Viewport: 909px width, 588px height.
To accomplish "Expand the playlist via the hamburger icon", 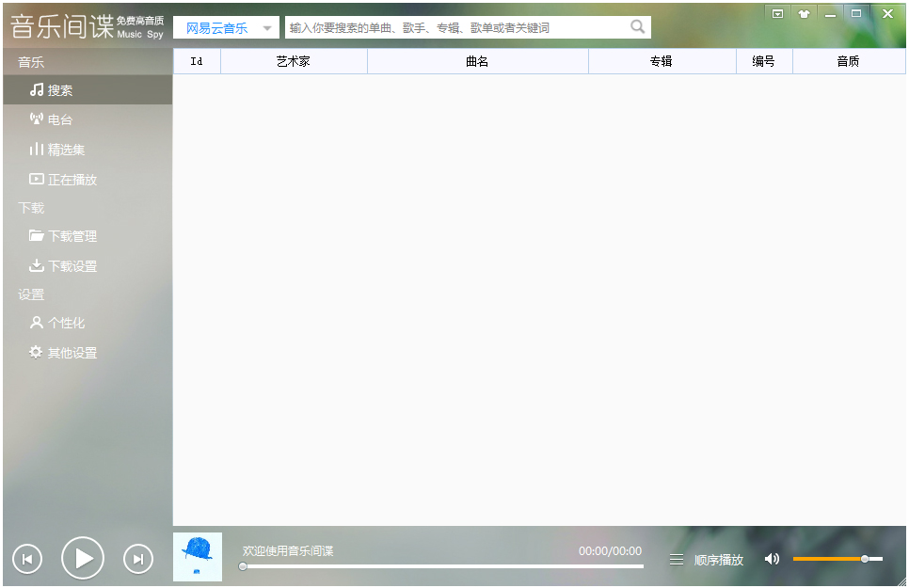I will pos(677,559).
